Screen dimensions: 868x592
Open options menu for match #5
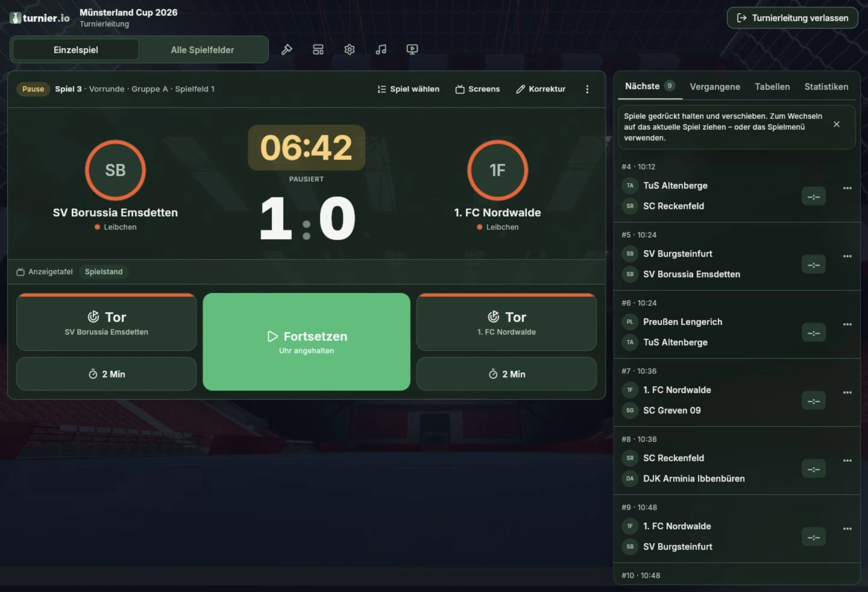(x=848, y=256)
